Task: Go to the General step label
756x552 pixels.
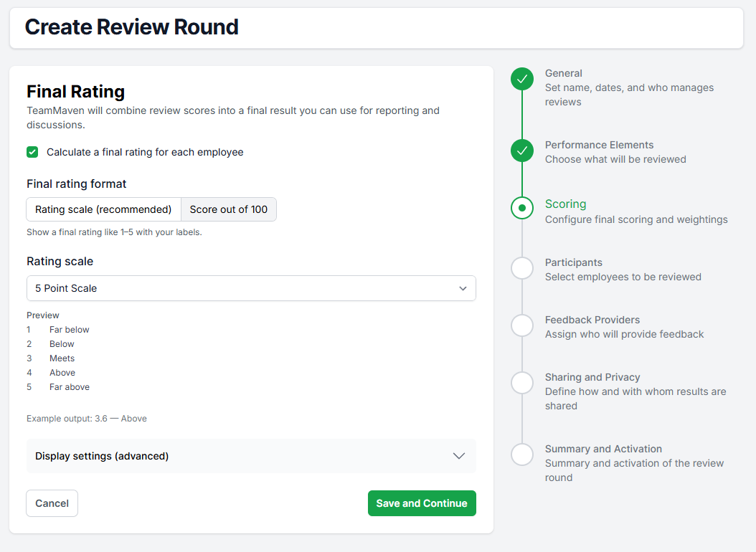Action: (564, 73)
